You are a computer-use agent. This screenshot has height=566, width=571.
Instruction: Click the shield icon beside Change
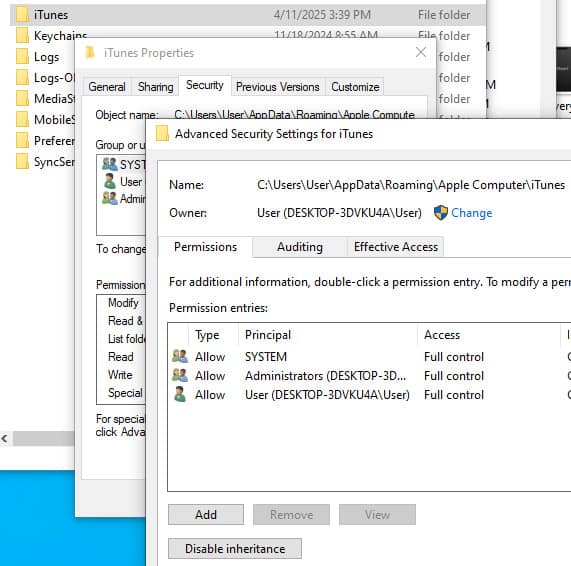point(441,213)
